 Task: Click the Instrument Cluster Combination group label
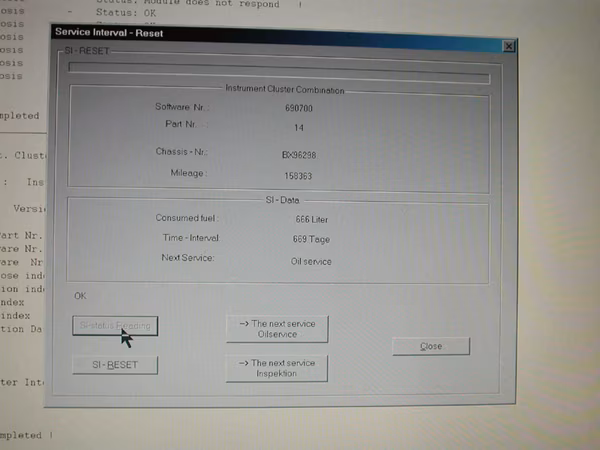pyautogui.click(x=285, y=90)
